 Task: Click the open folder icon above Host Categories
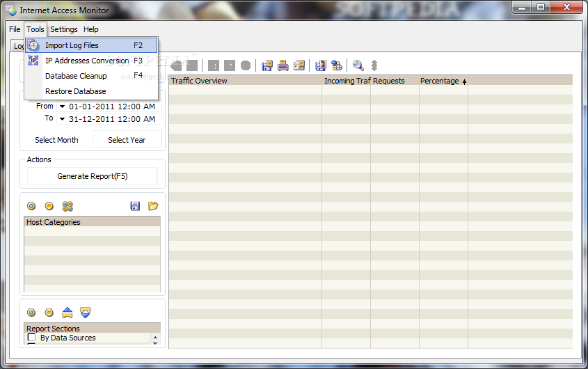point(153,205)
